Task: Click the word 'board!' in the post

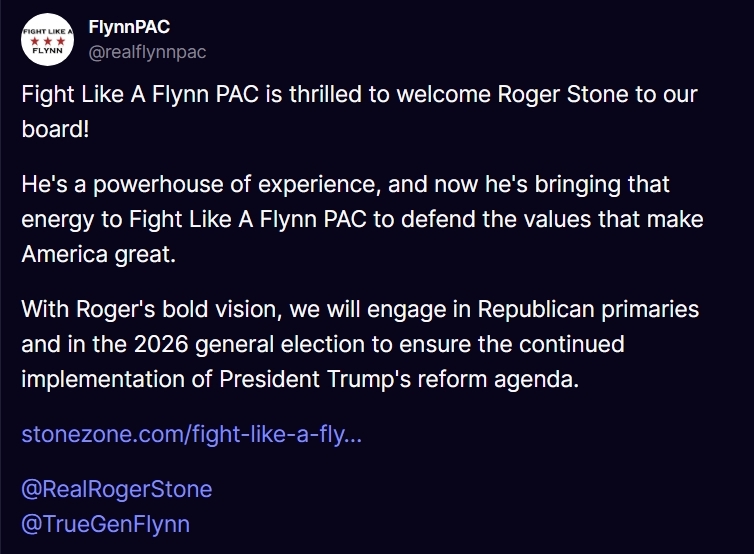Action: [x=55, y=129]
